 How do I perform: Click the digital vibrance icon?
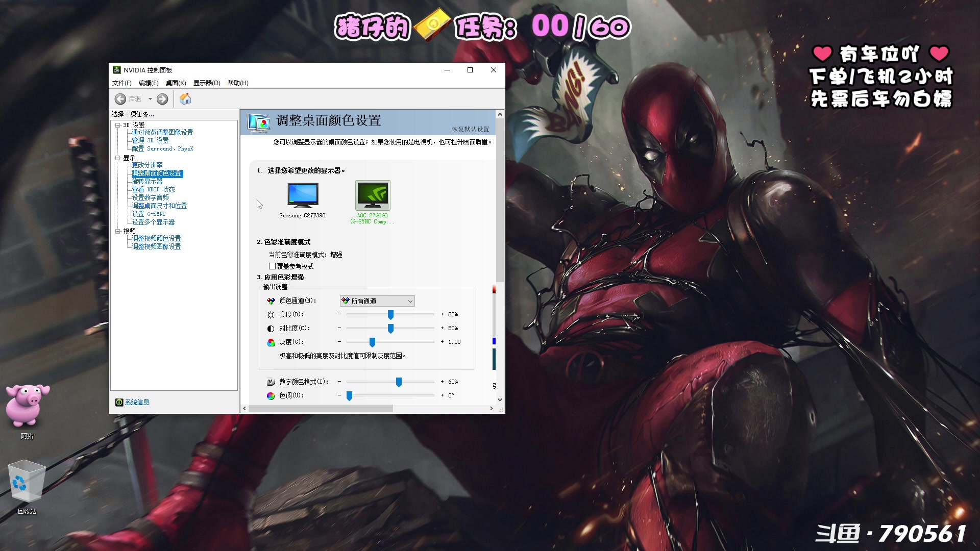(x=271, y=382)
